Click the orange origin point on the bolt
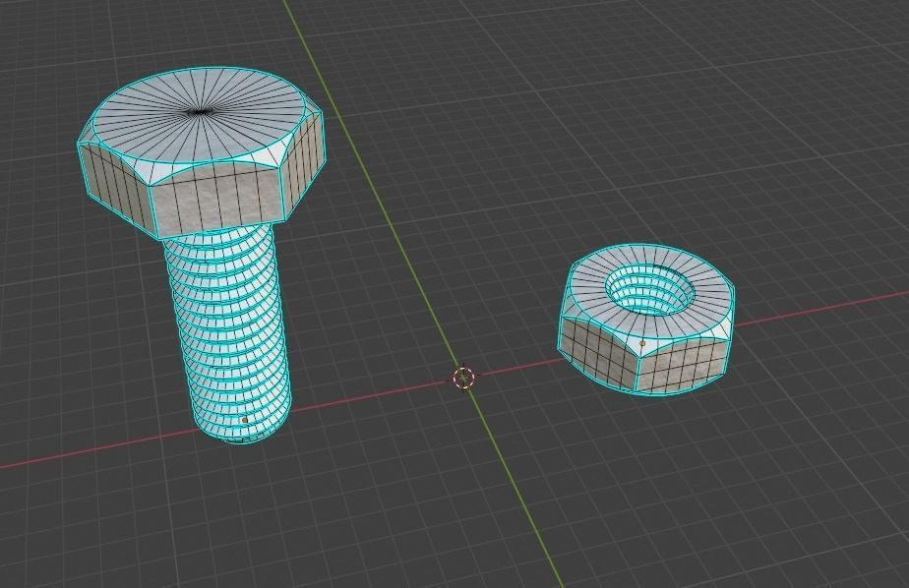909x588 pixels. tap(245, 420)
